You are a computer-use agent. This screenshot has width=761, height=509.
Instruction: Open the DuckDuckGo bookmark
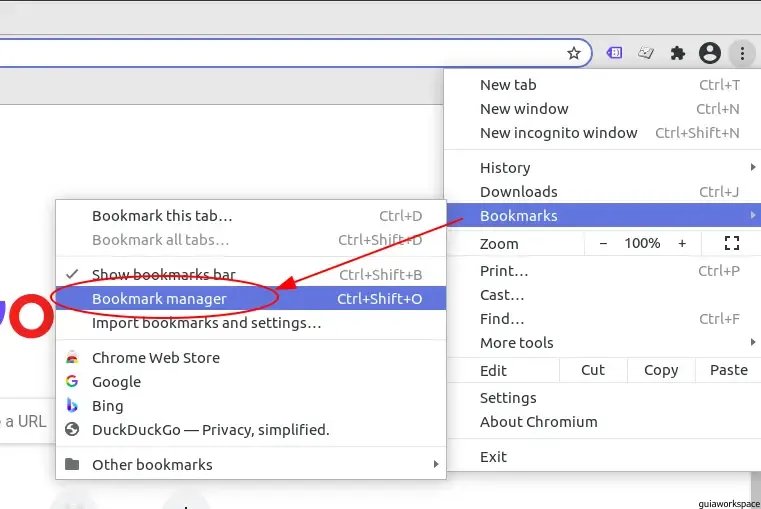[x=251, y=430]
